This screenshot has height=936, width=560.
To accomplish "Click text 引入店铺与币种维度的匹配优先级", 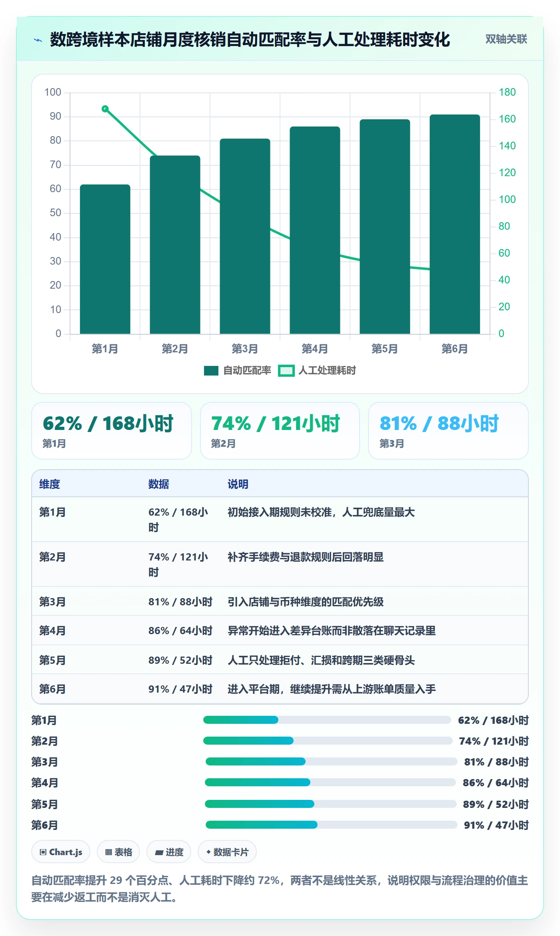I will [x=306, y=602].
